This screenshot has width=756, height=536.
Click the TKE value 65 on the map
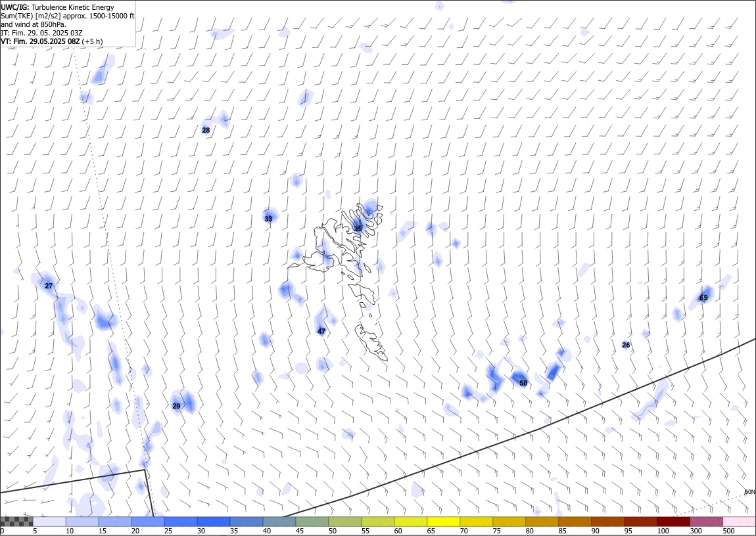703,298
